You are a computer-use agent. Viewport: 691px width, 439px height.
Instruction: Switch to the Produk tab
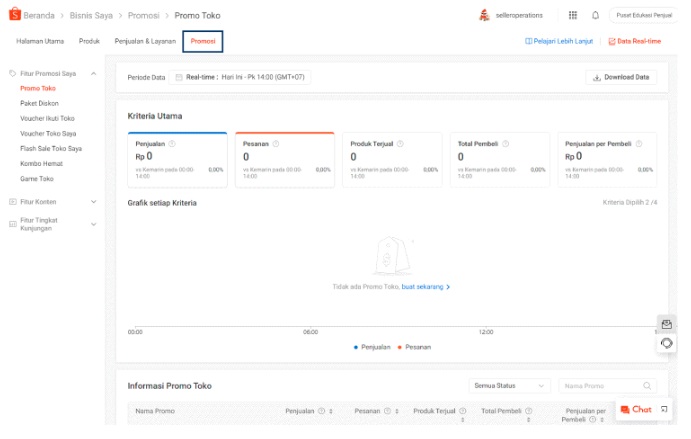pos(89,41)
